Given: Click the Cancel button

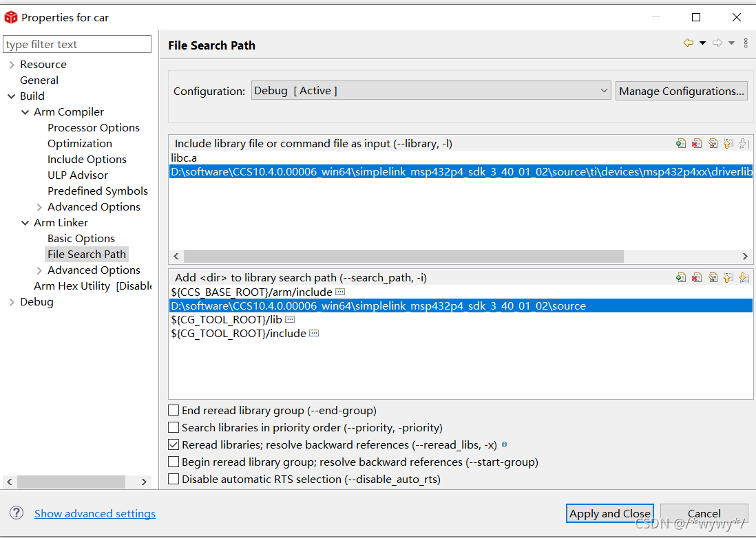Looking at the screenshot, I should pos(704,513).
